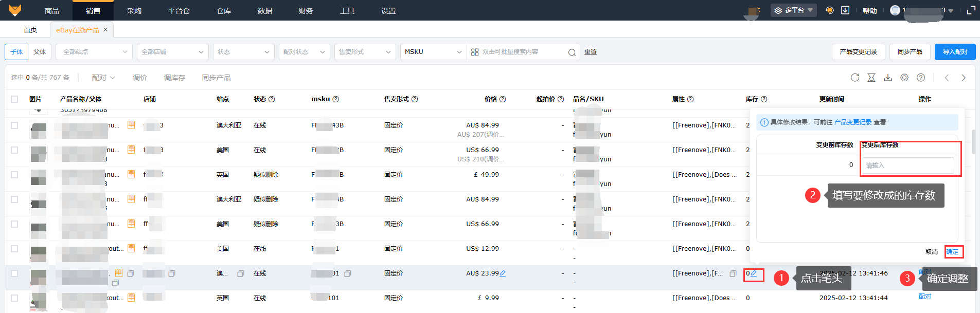Expand the 配对状态 filter dropdown
The width and height of the screenshot is (980, 313).
[x=304, y=52]
